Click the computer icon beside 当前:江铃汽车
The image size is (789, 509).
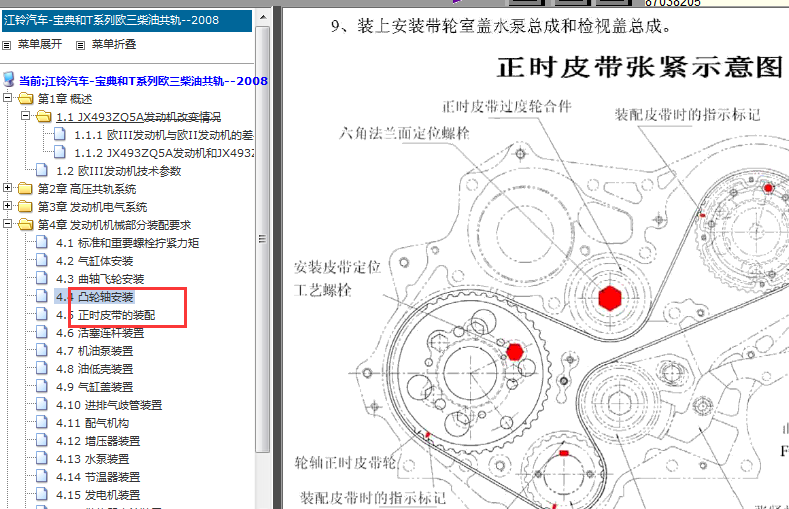coord(9,79)
